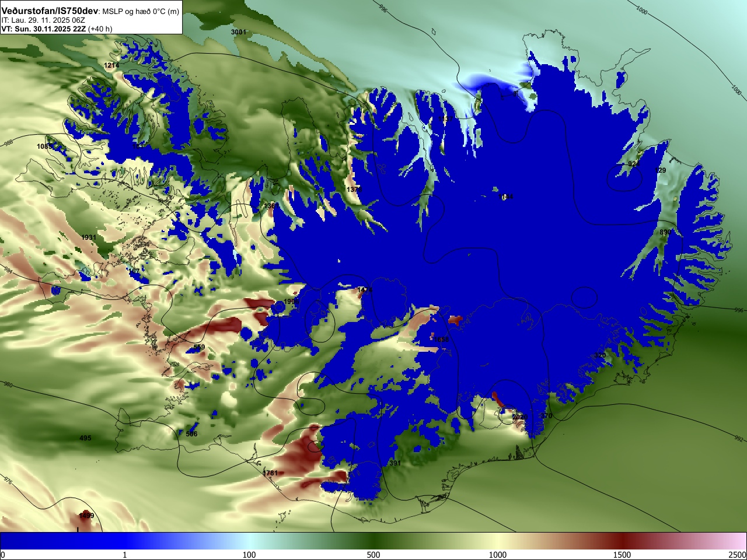Click the 'MSLP og hæð 0°C (m)' caption
The width and height of the screenshot is (747, 560).
(141, 12)
